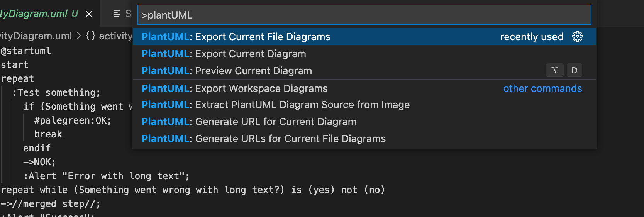Viewport: 644px width, 217px height.
Task: Click the curly braces symbol icon in breadcrumb
Action: (x=90, y=36)
